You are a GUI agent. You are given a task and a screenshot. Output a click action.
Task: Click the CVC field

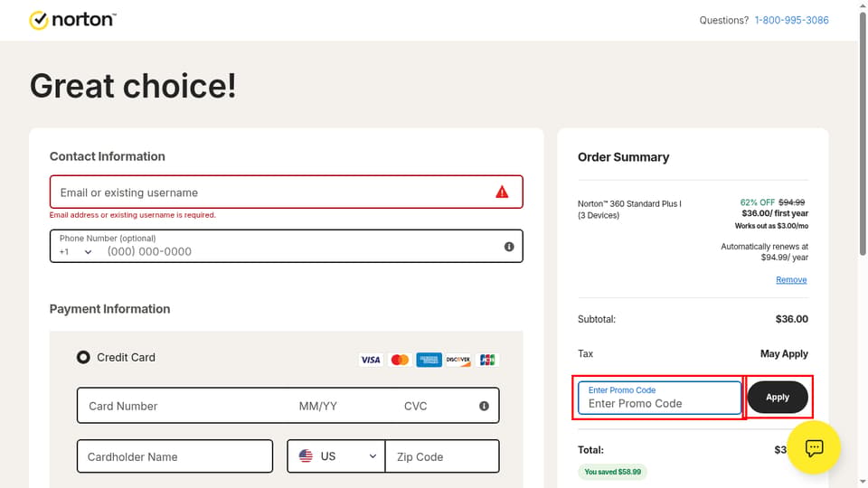coord(416,406)
